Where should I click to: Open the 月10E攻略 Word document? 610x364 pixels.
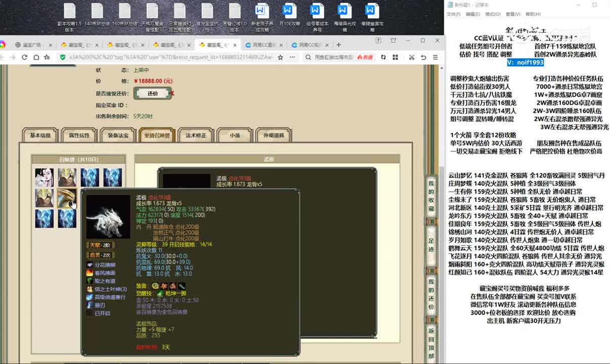pos(289,16)
